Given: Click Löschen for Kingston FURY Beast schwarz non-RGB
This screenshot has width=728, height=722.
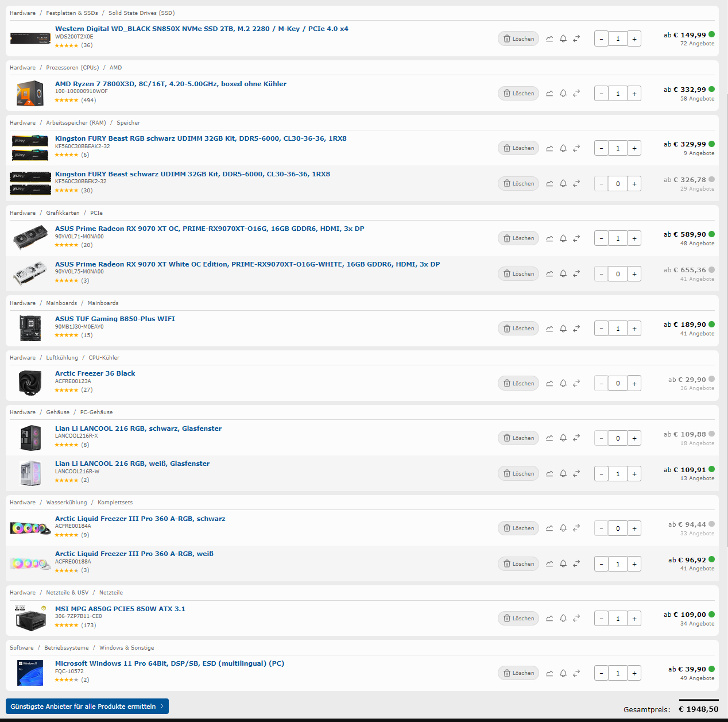Looking at the screenshot, I should pyautogui.click(x=518, y=184).
